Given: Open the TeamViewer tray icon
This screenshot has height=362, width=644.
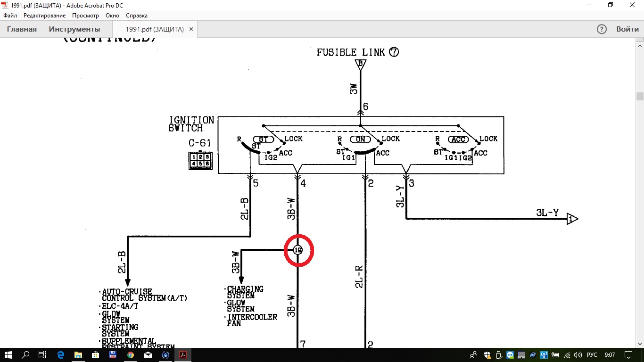Looking at the screenshot, I should 510,355.
